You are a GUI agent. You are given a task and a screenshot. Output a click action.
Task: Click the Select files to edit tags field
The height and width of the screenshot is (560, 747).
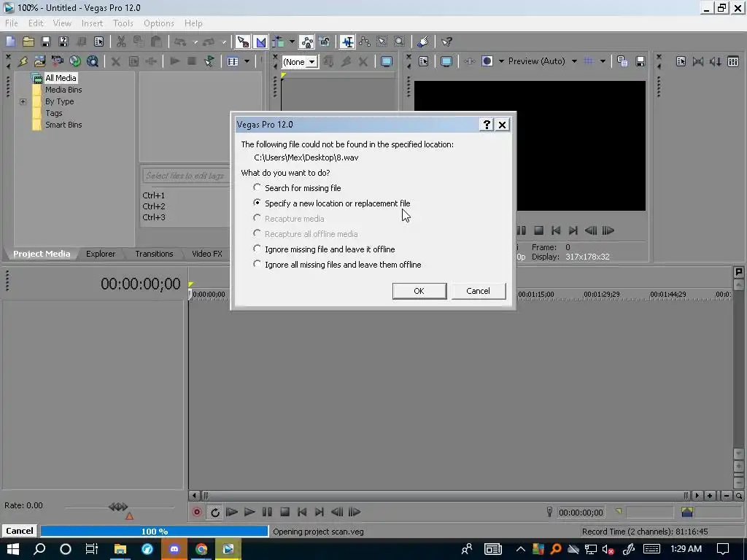[186, 176]
